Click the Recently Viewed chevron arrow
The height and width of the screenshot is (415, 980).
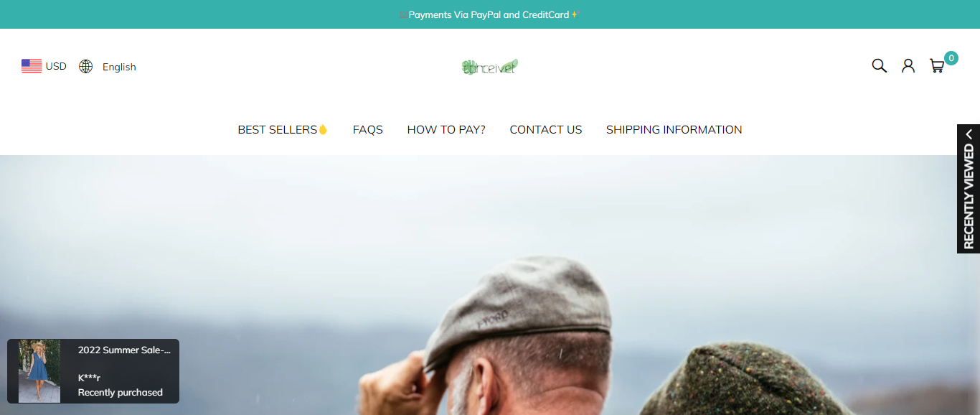969,134
